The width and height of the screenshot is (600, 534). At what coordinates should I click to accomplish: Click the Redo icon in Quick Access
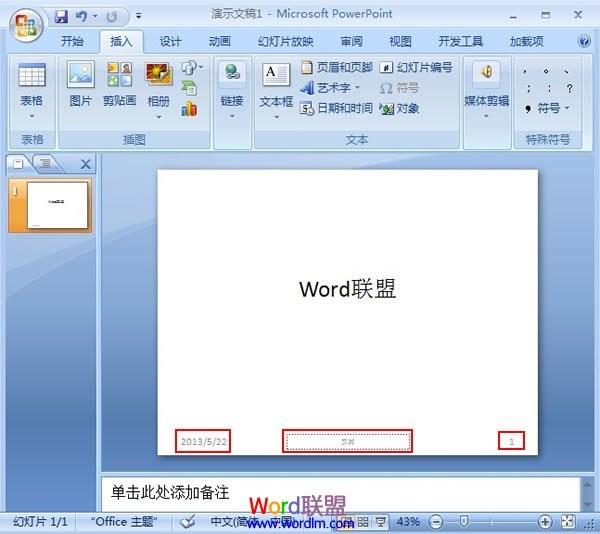[x=111, y=16]
